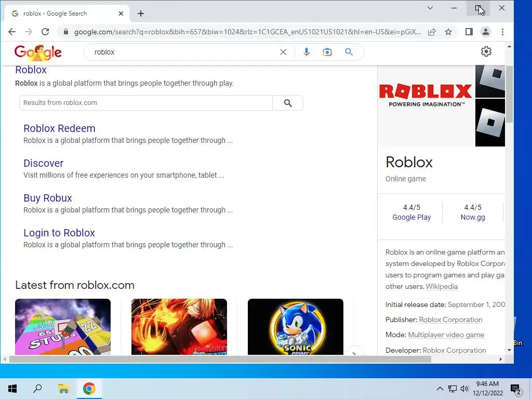
Task: Select the roblox - Google Search tab
Action: 67,14
